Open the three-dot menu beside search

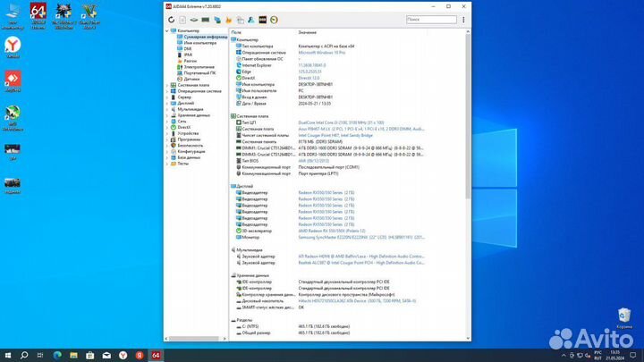click(x=463, y=20)
